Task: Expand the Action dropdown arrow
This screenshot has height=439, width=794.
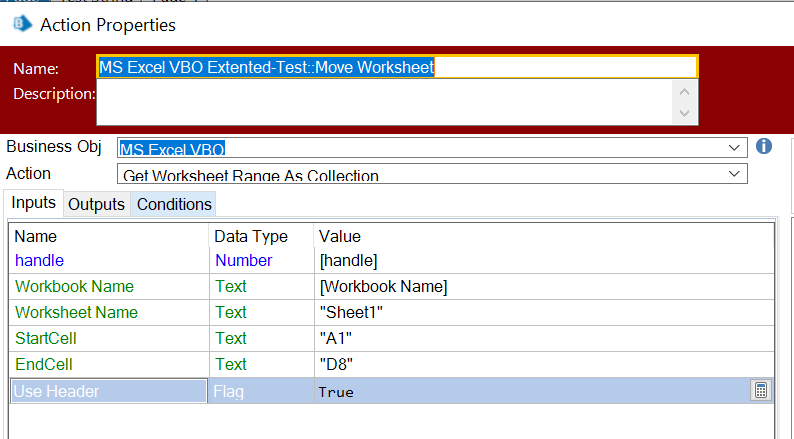Action: (x=734, y=174)
